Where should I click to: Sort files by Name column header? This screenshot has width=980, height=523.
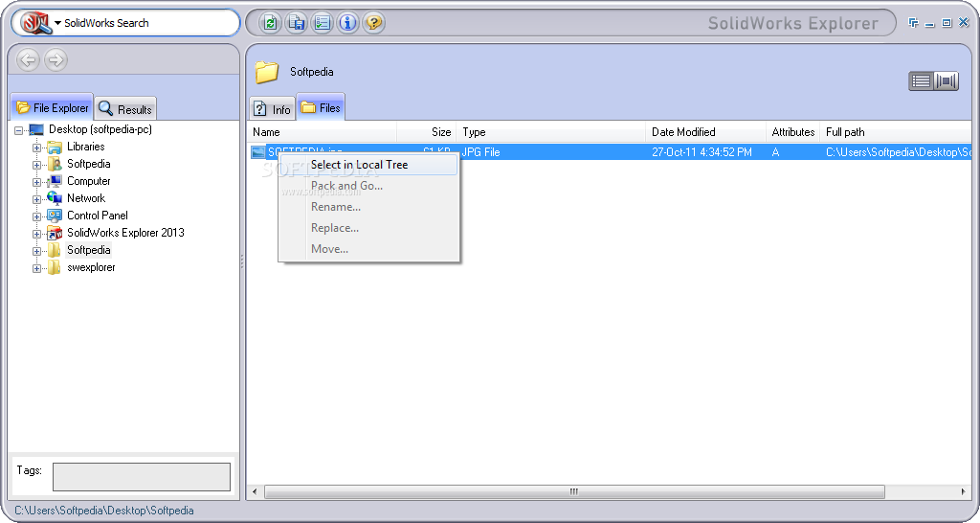point(323,132)
